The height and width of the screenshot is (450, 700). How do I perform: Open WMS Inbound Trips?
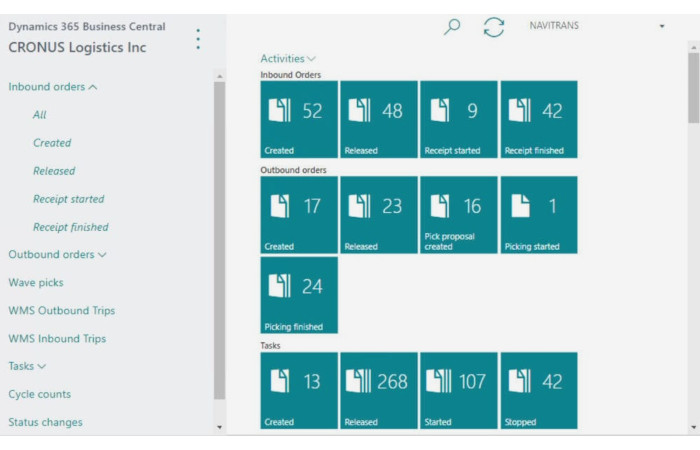(57, 339)
